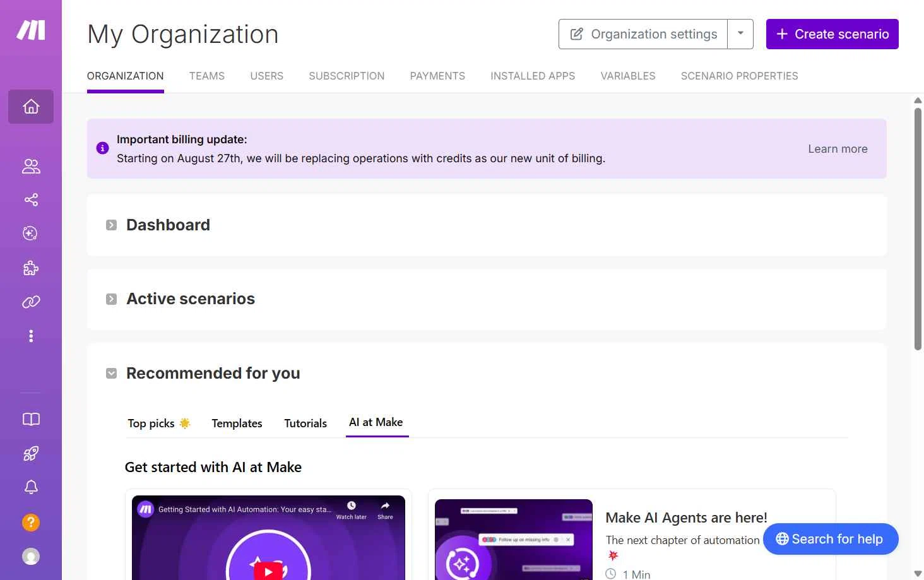Select the Top picks tab

[x=159, y=423]
